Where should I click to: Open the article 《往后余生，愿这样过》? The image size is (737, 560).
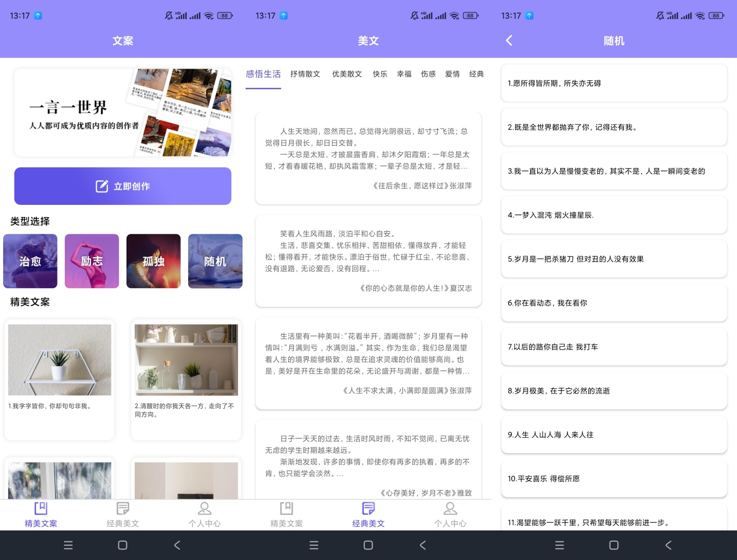point(368,158)
